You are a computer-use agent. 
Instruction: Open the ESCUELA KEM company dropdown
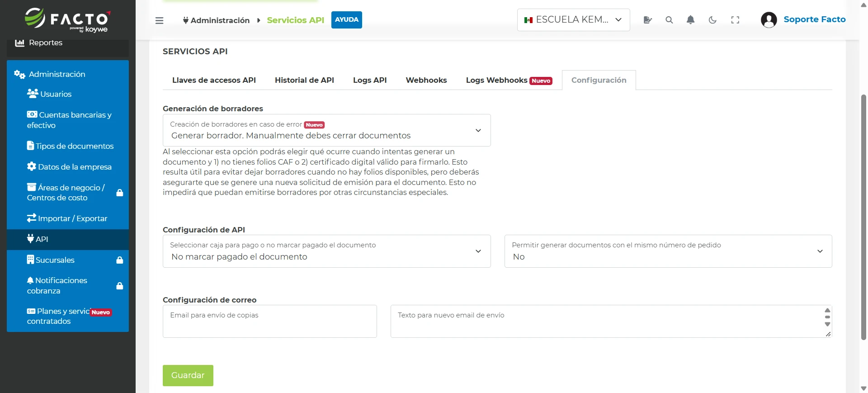[573, 20]
